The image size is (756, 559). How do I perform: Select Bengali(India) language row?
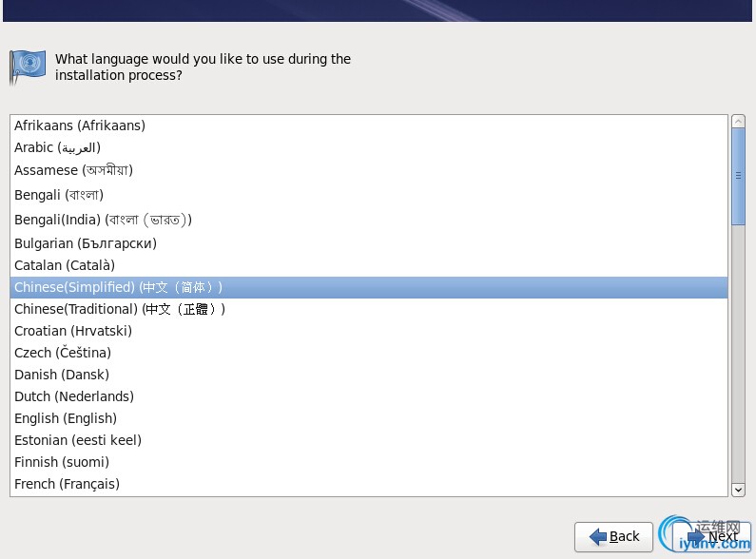[x=368, y=220]
